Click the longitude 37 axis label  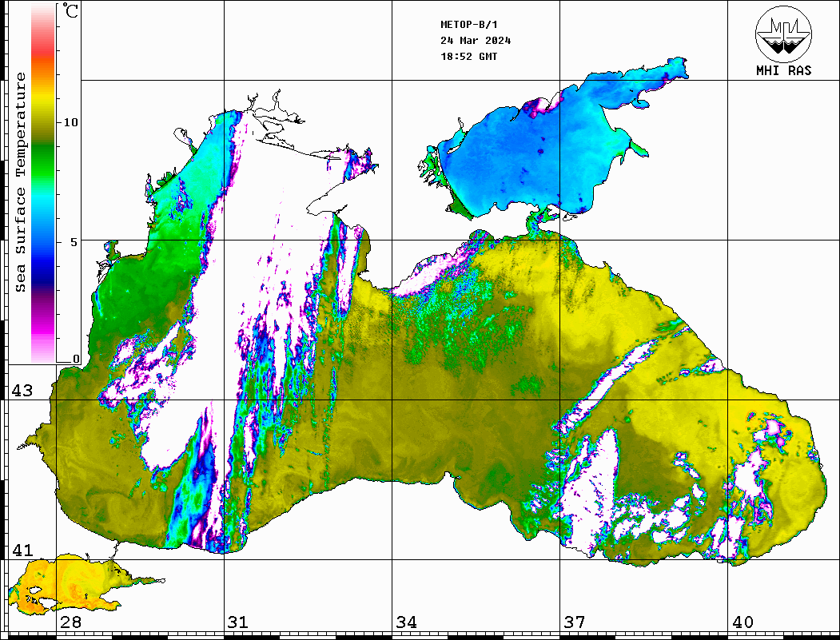(574, 622)
